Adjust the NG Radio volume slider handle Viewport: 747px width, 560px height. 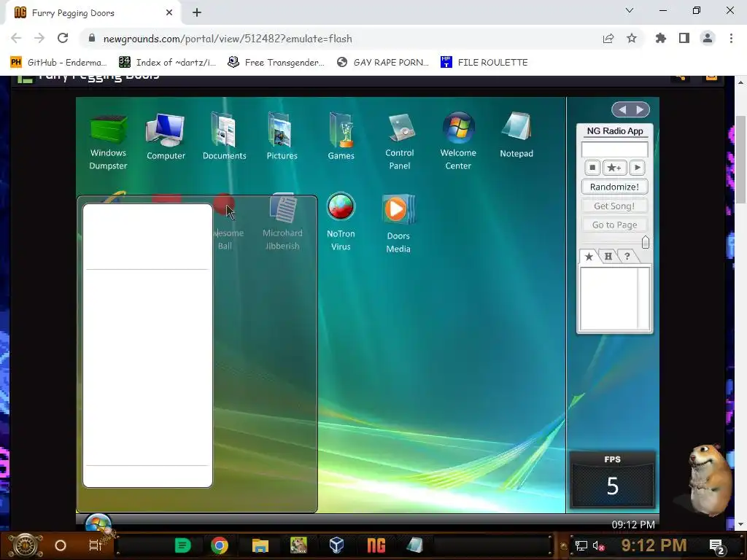[x=646, y=242]
